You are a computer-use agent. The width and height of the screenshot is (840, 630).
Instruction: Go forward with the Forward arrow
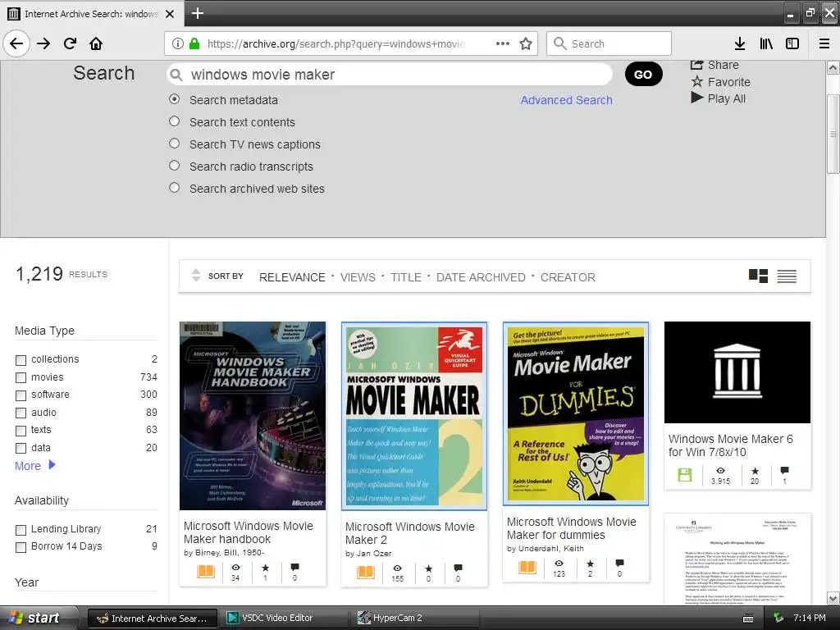pos(43,43)
